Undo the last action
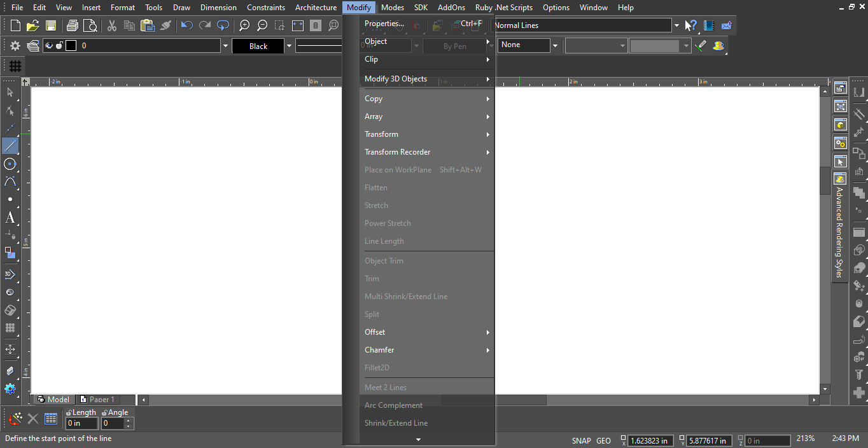 187,25
